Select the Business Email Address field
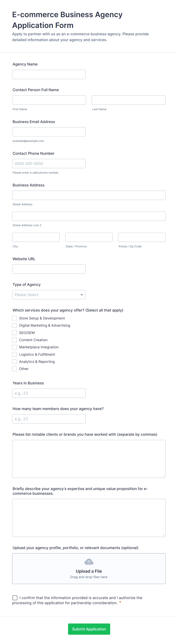Image resolution: width=176 pixels, height=644 pixels. 49,132
